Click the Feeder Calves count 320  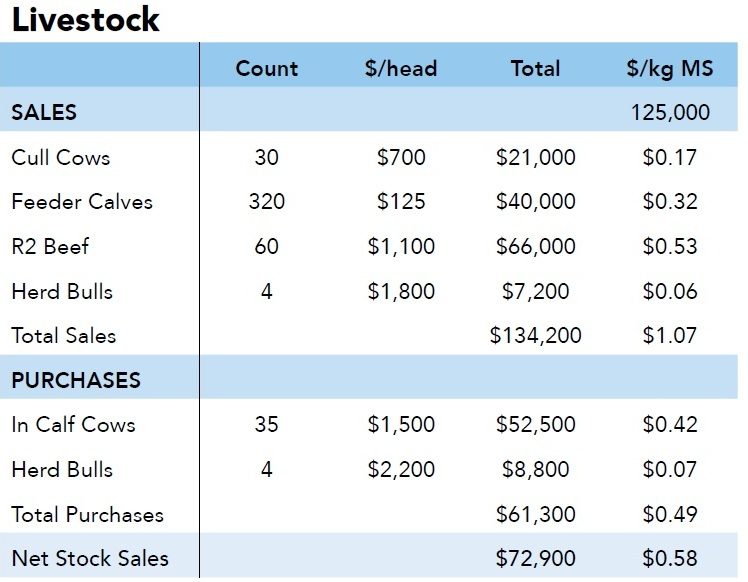coord(267,201)
